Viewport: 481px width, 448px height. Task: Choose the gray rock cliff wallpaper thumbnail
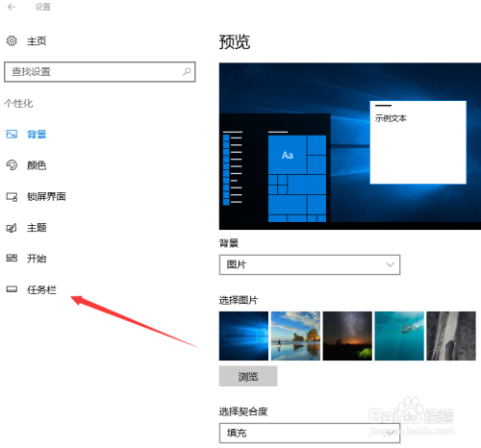(x=451, y=336)
